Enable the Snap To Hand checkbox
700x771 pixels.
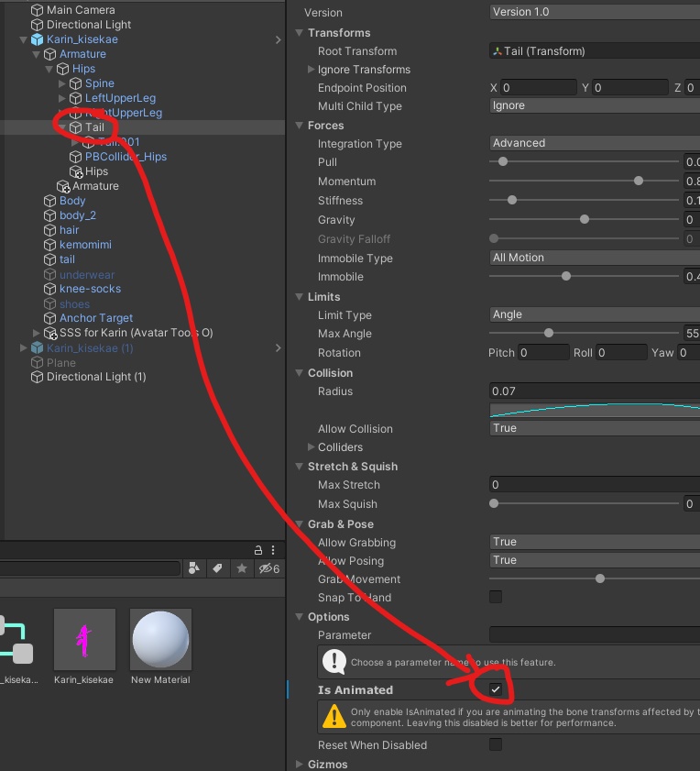[x=496, y=597]
